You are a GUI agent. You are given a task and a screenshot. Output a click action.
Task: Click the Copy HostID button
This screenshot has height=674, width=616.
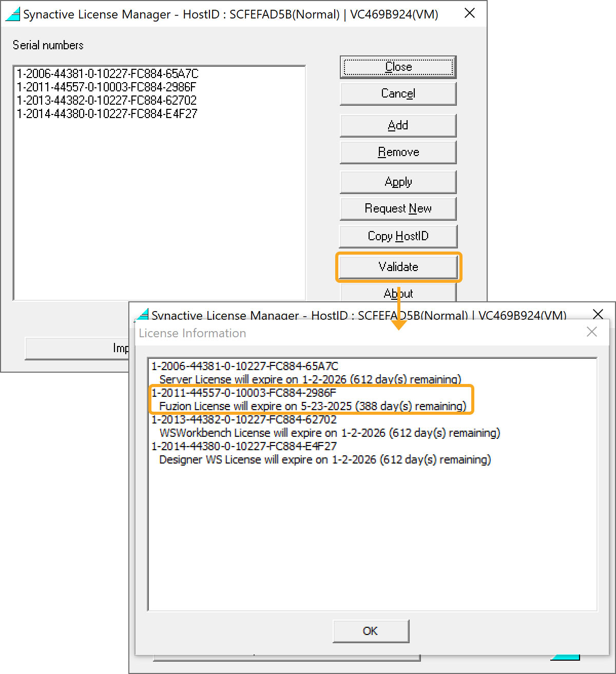pos(398,236)
